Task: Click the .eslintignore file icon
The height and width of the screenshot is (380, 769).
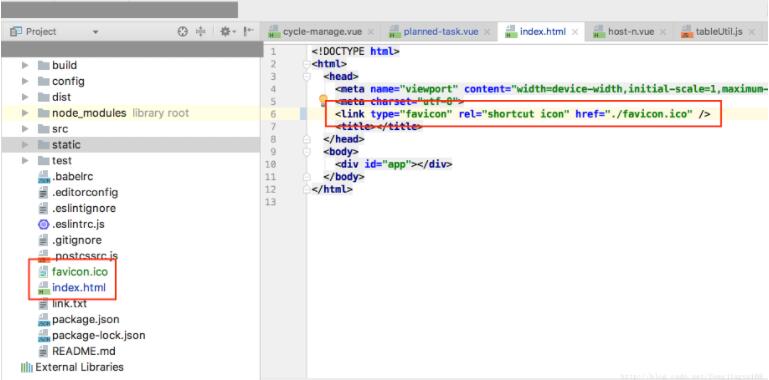Action: click(x=44, y=208)
